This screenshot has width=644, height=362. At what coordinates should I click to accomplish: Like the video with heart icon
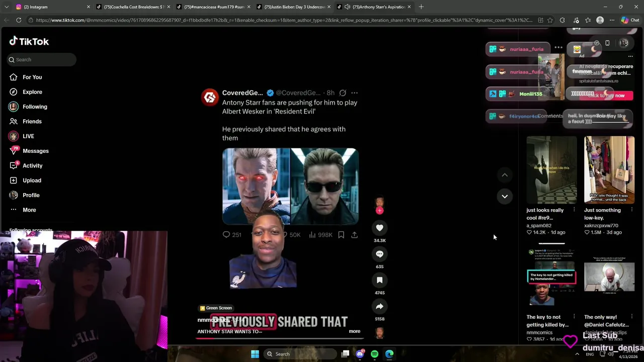pyautogui.click(x=379, y=228)
